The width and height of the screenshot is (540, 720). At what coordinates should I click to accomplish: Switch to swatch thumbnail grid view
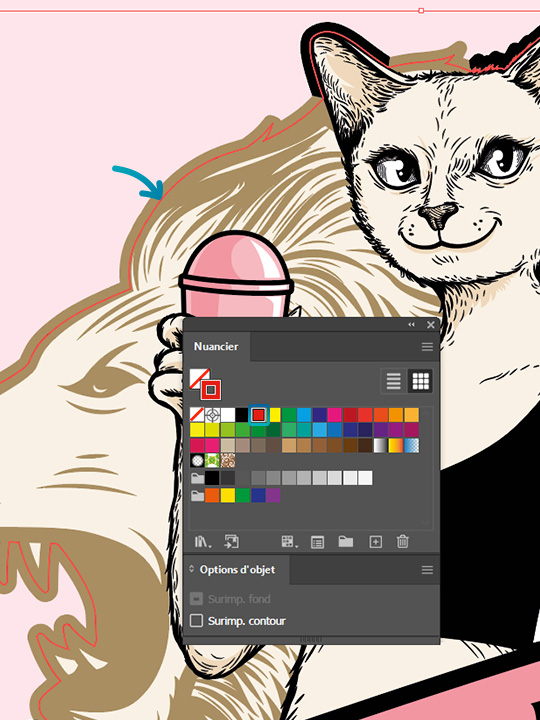pyautogui.click(x=421, y=381)
